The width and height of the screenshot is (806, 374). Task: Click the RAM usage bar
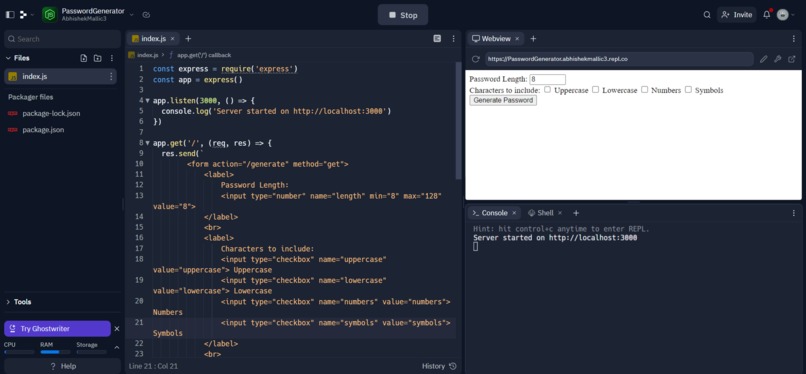tap(55, 352)
